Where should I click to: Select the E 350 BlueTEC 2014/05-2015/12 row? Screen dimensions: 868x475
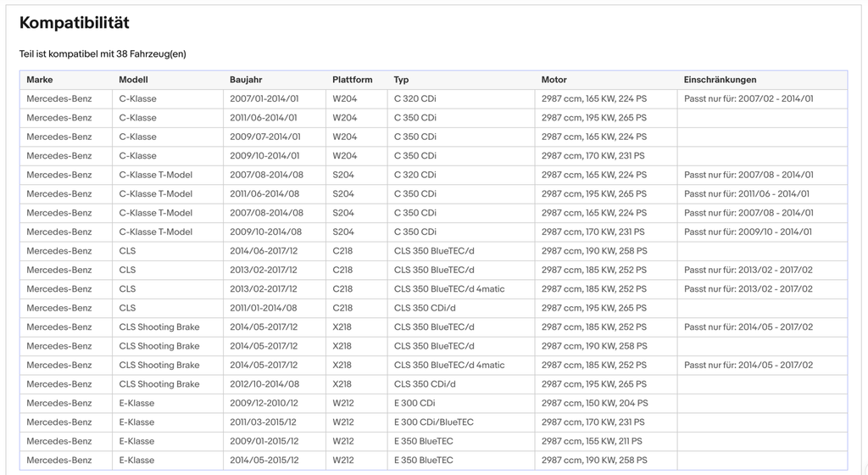click(x=433, y=460)
